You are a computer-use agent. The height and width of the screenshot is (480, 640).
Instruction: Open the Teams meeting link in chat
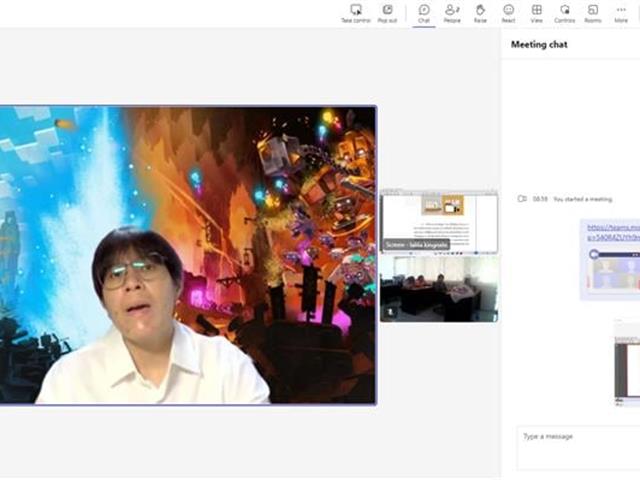tap(613, 232)
